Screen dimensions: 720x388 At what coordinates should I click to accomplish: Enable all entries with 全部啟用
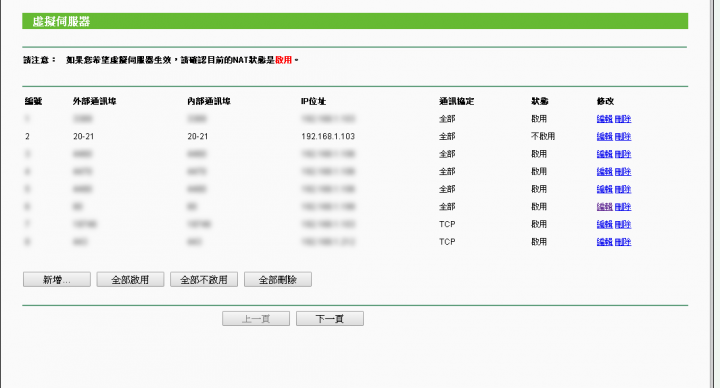[x=130, y=280]
